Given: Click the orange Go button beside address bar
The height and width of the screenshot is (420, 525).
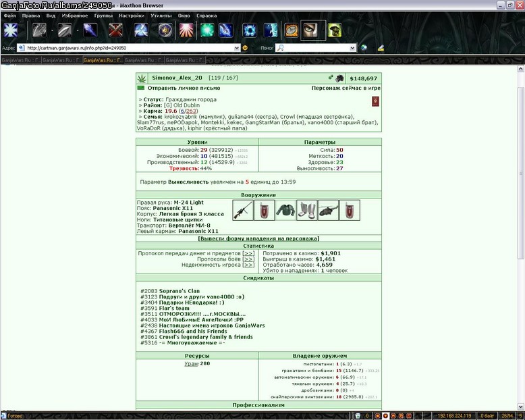Looking at the screenshot, I should click(245, 48).
